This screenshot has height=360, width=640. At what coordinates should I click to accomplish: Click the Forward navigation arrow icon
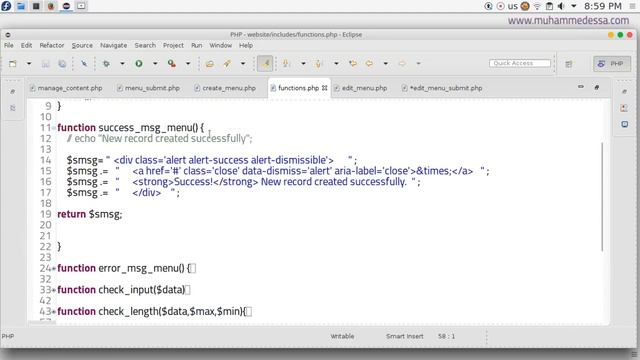pyautogui.click(x=402, y=64)
